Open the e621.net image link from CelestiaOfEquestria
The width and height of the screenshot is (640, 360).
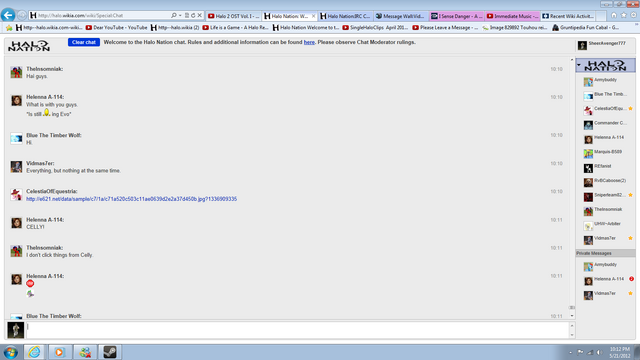(x=131, y=199)
